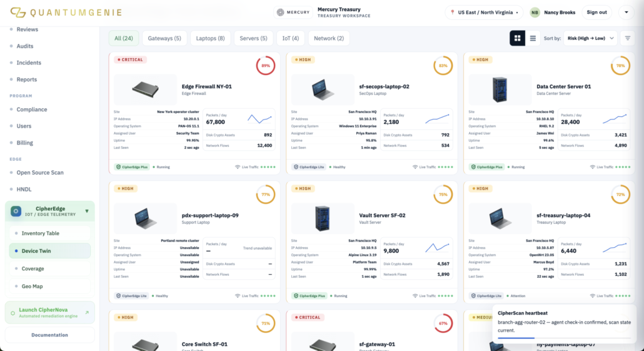
Task: Click Vault Server SF-02 75% risk ring
Action: (x=443, y=195)
